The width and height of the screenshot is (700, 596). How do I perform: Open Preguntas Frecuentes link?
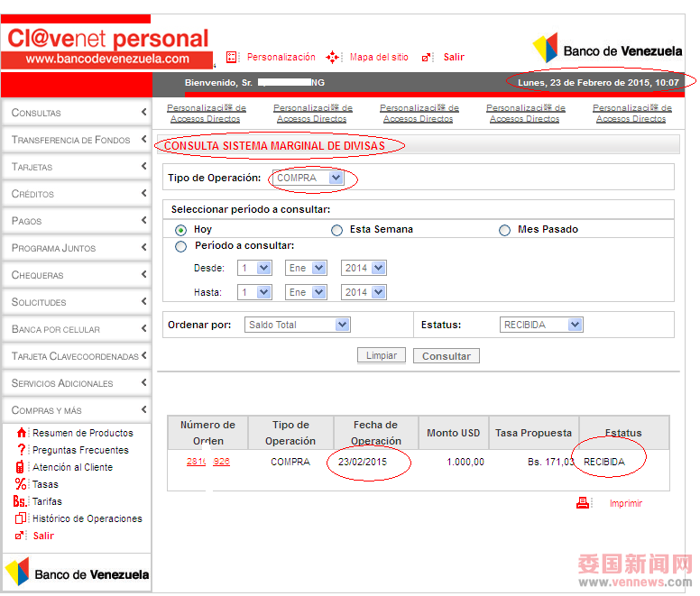pos(81,450)
